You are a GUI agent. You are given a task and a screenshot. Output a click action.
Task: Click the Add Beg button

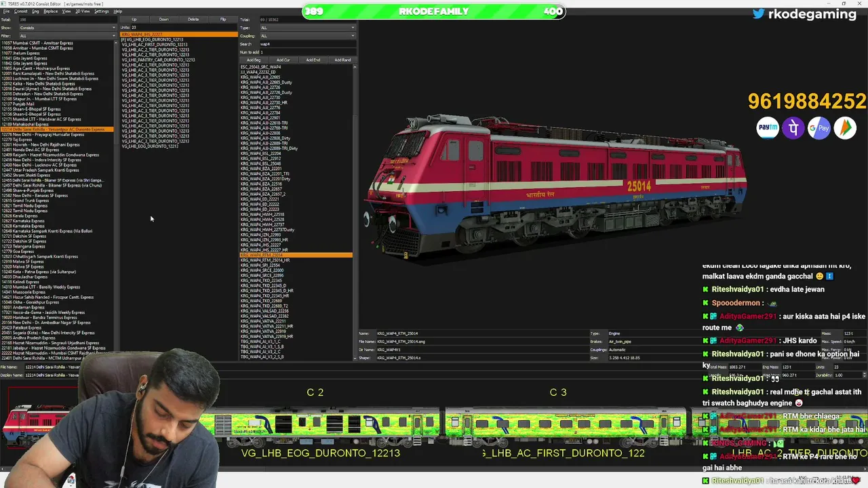(x=254, y=60)
